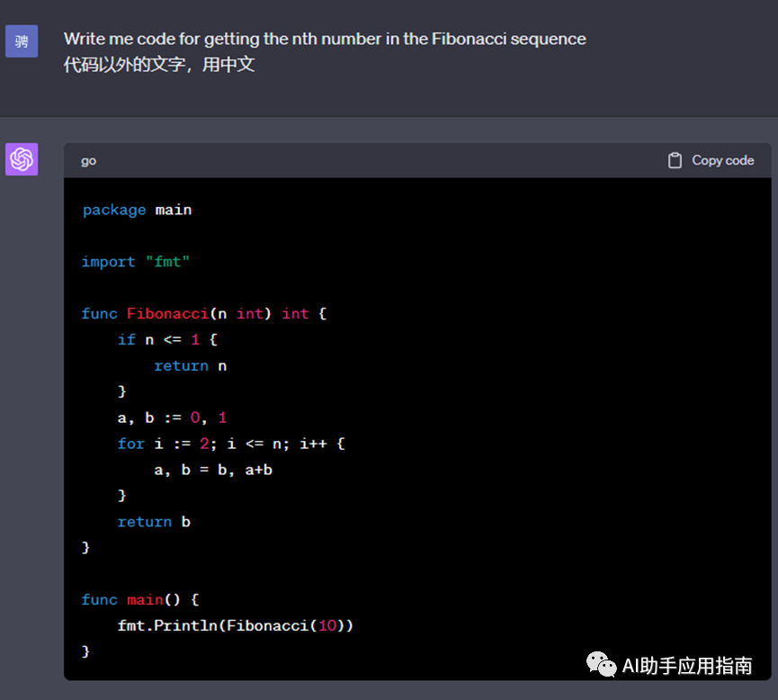
Task: Click the "fmt" import string
Action: tap(167, 262)
